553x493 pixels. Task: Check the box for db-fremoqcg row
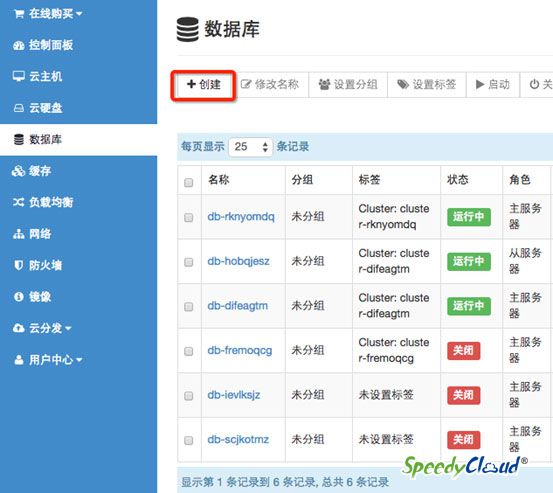pyautogui.click(x=189, y=351)
